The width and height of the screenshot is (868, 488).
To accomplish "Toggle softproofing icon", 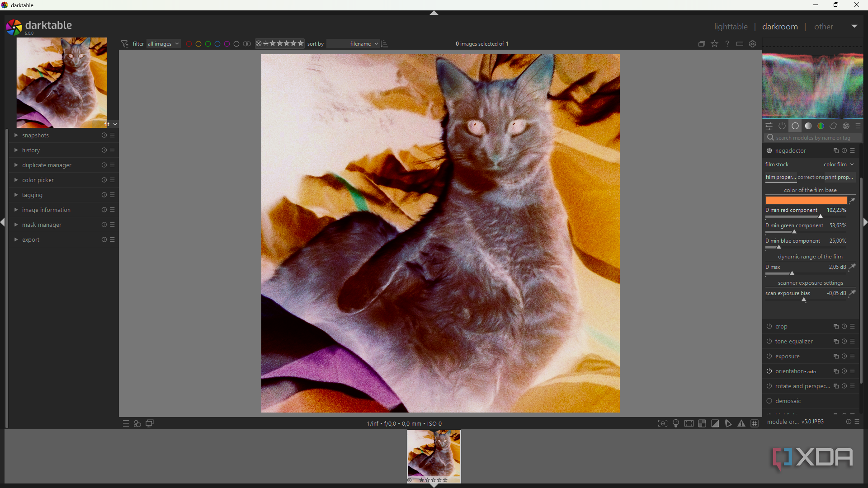I will pos(728,423).
